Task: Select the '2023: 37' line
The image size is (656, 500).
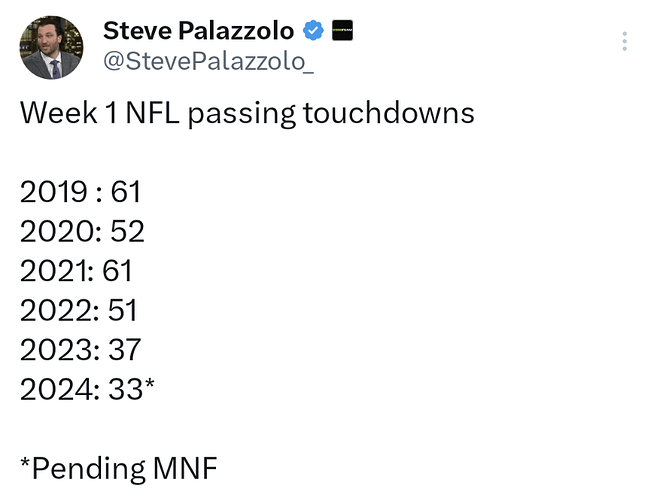Action: point(81,349)
